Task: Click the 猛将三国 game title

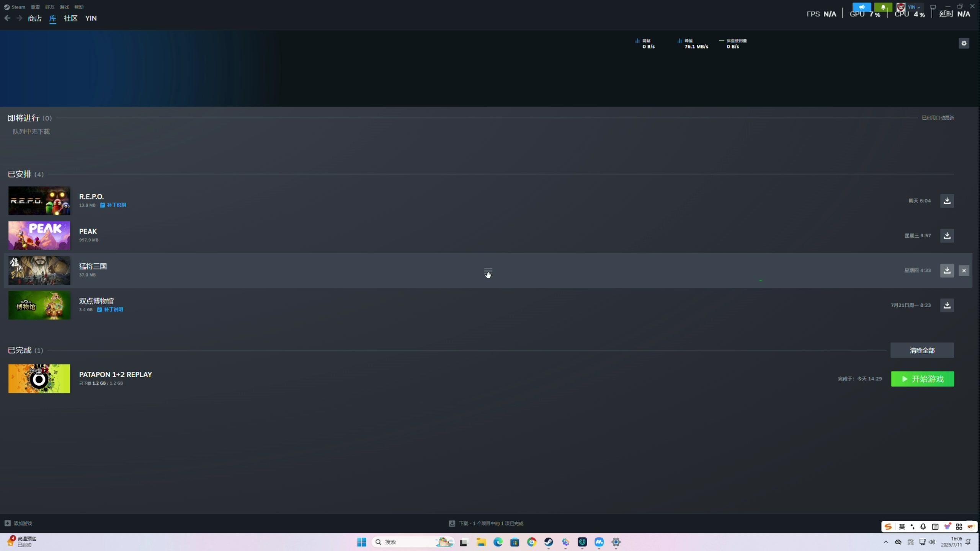Action: point(93,266)
